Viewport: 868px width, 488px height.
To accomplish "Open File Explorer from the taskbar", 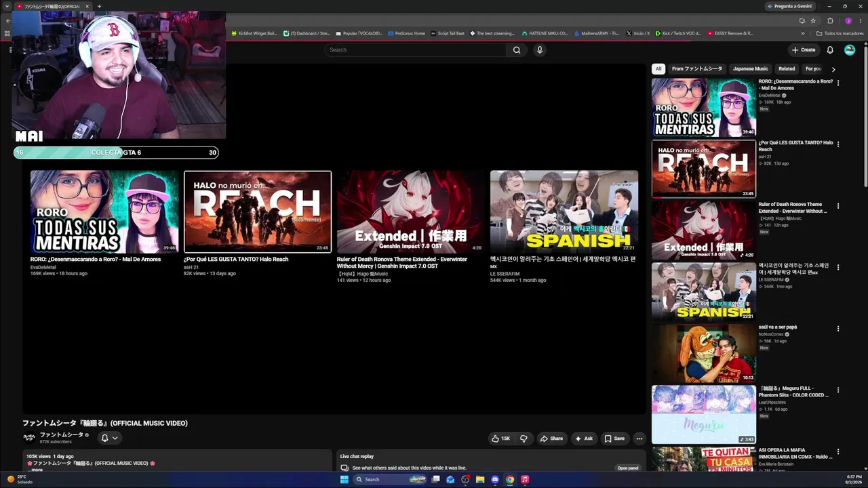I will (x=480, y=479).
